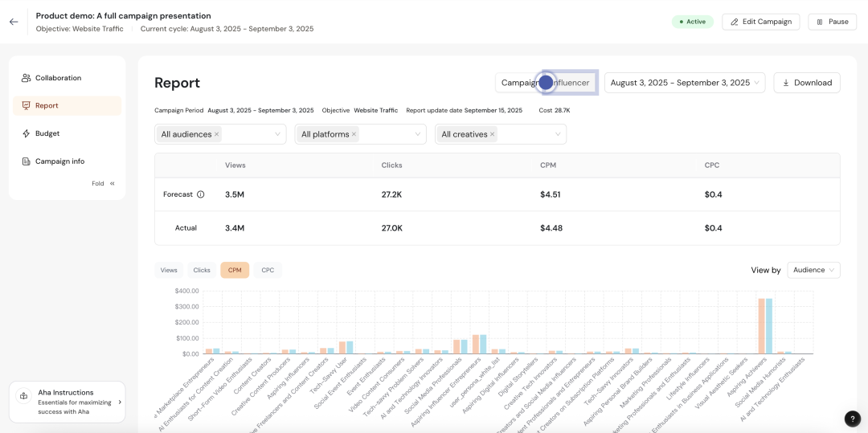The height and width of the screenshot is (433, 868).
Task: Expand the All audiences dropdown
Action: point(277,134)
